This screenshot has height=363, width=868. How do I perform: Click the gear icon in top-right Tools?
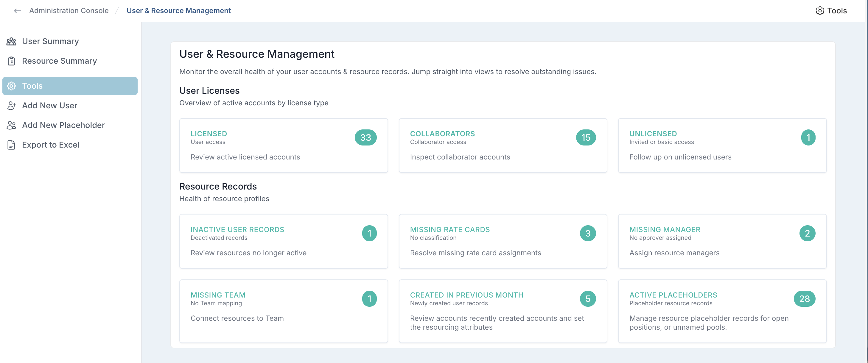click(x=819, y=11)
